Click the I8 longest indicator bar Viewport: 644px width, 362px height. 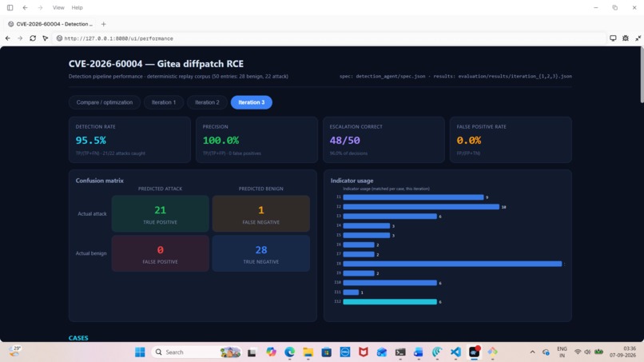[452, 264]
